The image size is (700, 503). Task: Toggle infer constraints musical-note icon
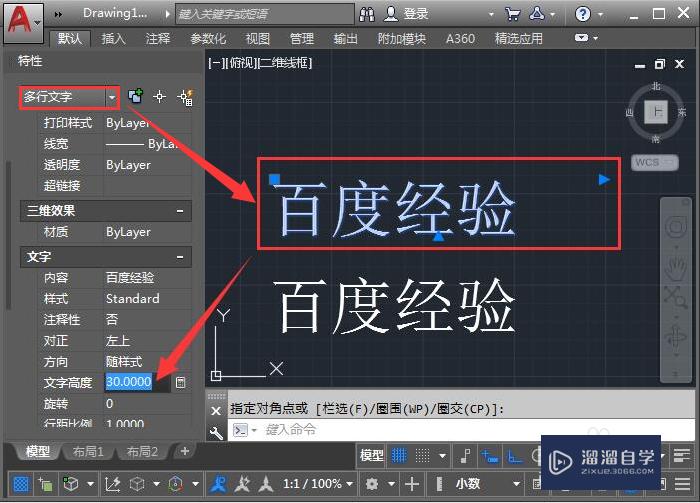pos(465,456)
